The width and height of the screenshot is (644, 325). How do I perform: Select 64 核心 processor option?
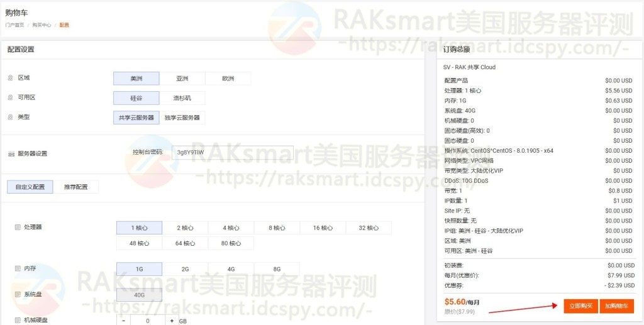pyautogui.click(x=186, y=243)
